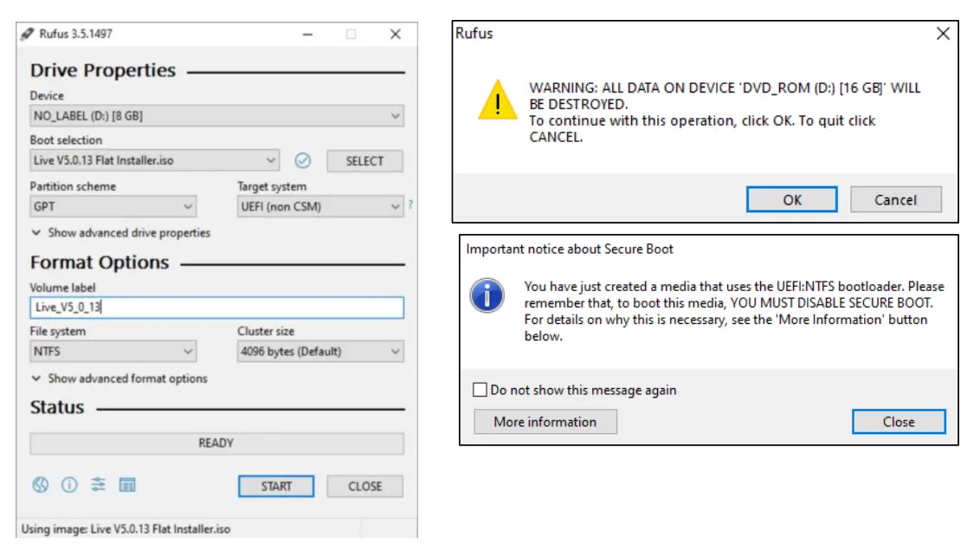This screenshot has height=551, width=980.
Task: Close the Rufus warning dialog with X
Action: pos(943,34)
